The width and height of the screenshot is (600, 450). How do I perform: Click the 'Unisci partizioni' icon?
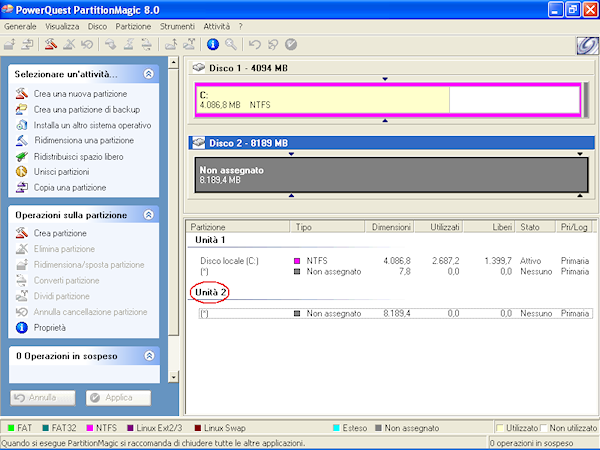pos(24,172)
